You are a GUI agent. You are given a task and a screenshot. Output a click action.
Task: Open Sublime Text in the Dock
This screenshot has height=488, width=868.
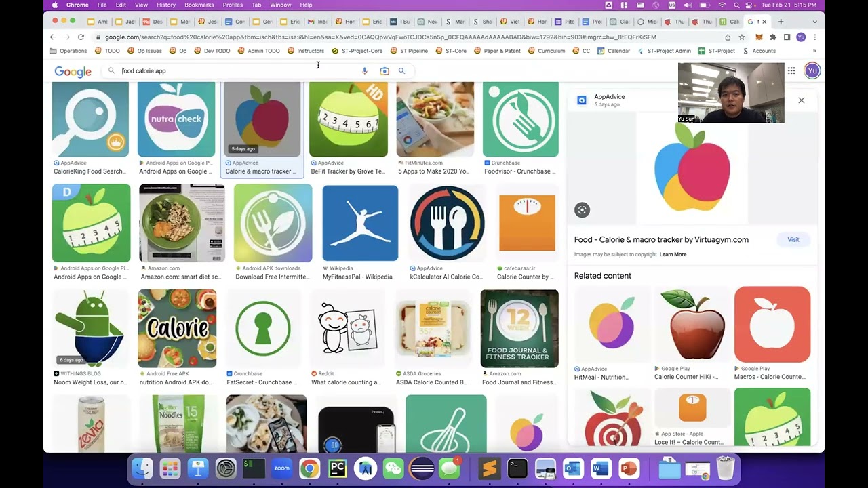click(489, 468)
